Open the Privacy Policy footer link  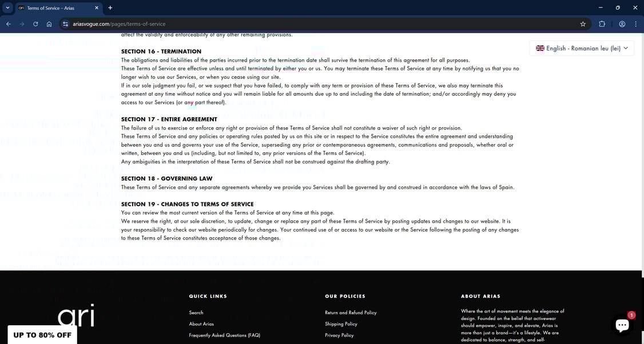click(339, 335)
